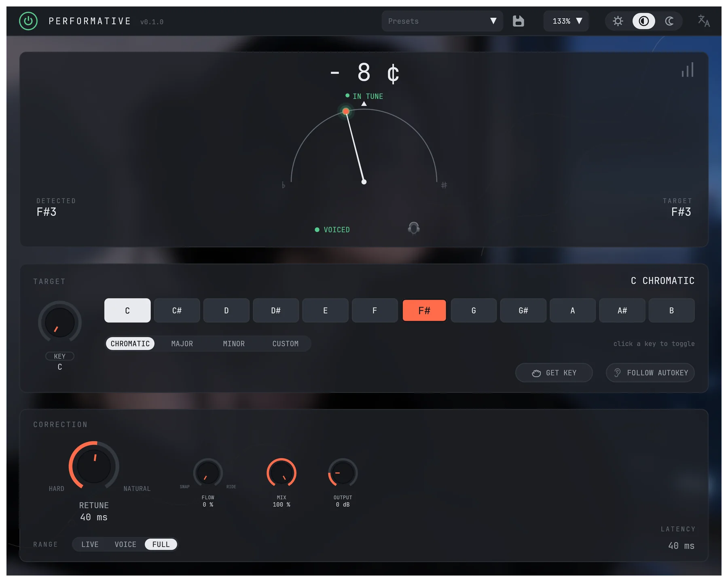Select the CUSTOM scale tab
728x582 pixels.
(286, 344)
